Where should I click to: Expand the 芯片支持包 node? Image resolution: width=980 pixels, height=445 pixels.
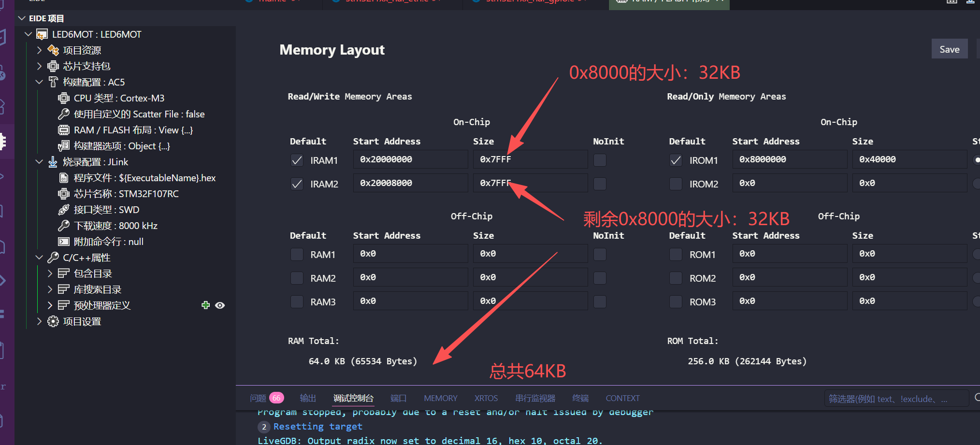click(39, 66)
